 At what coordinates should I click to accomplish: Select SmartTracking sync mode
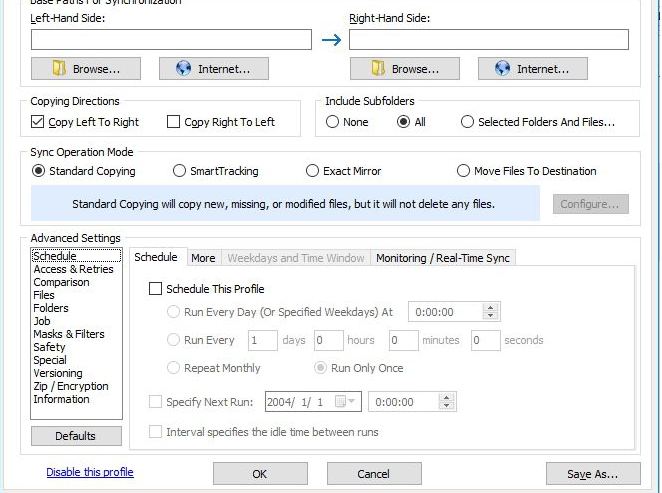pos(179,171)
